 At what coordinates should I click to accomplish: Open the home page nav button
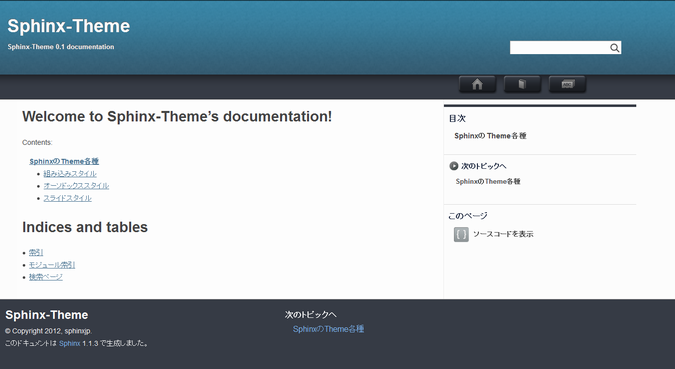477,84
